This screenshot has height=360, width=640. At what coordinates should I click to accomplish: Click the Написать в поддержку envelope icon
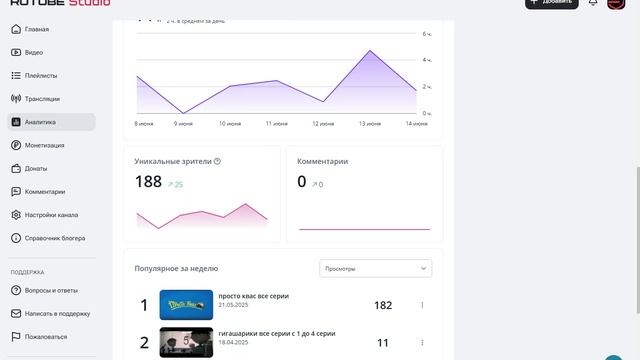click(16, 313)
